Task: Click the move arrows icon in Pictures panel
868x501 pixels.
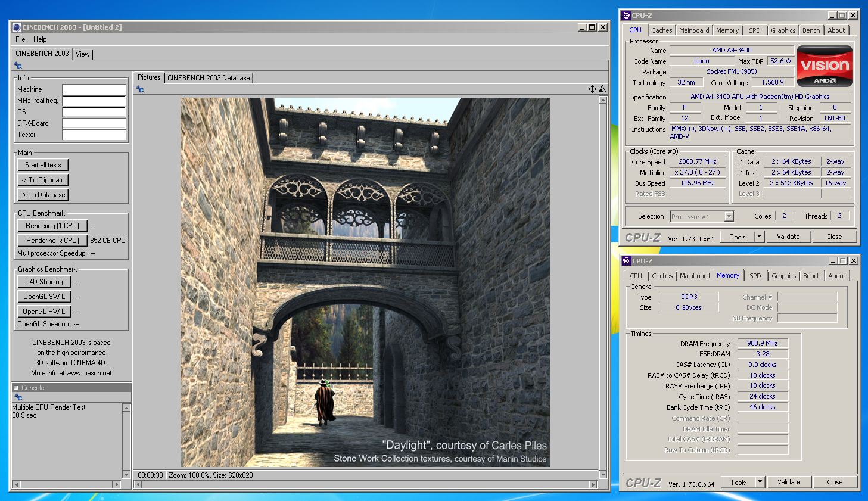Action: (592, 89)
